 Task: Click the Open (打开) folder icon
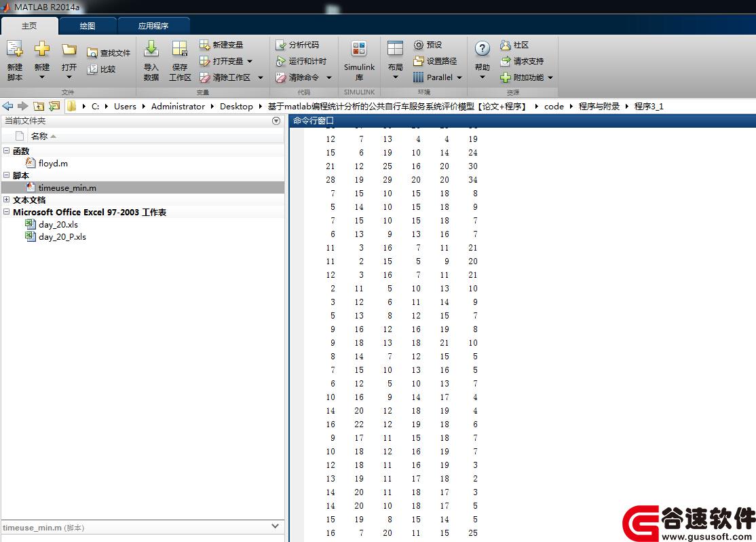click(x=69, y=49)
